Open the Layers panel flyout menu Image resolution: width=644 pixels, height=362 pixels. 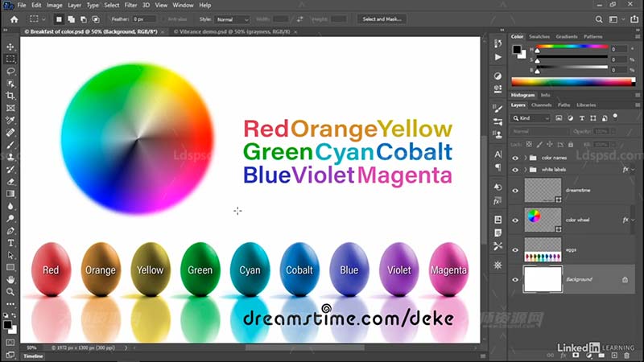pos(638,105)
